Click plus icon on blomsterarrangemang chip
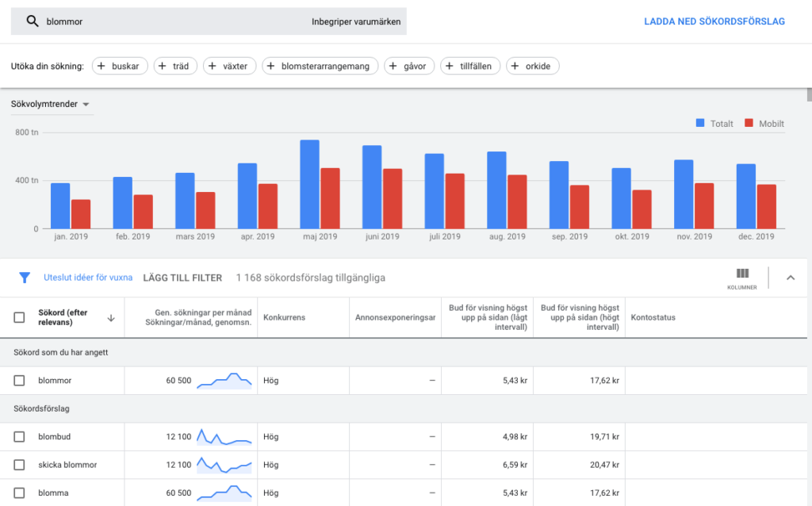 (x=271, y=66)
